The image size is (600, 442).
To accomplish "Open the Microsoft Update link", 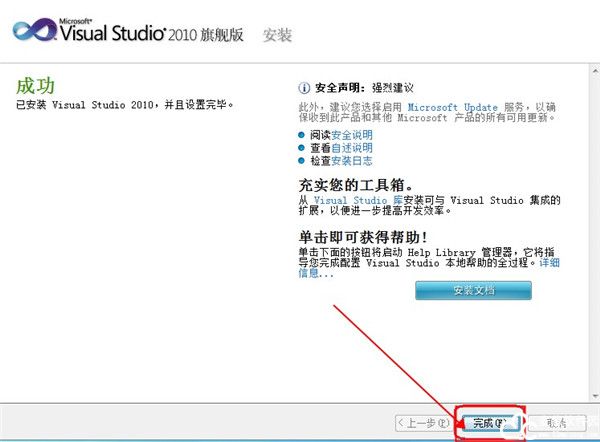I will tap(453, 107).
